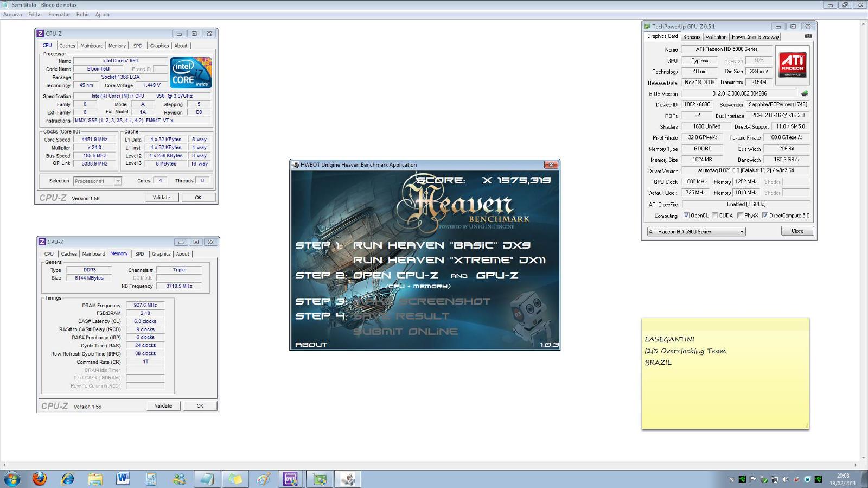Open Calculator from the taskbar
This screenshot has width=868, height=488.
pyautogui.click(x=151, y=479)
